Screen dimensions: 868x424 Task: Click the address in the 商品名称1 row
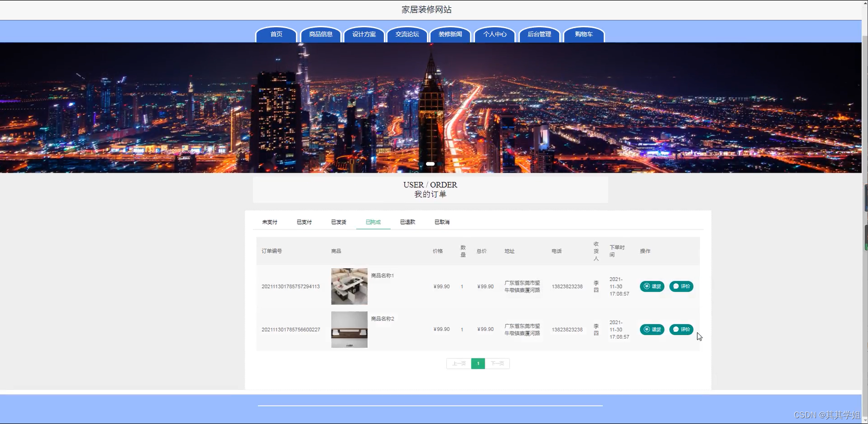522,287
